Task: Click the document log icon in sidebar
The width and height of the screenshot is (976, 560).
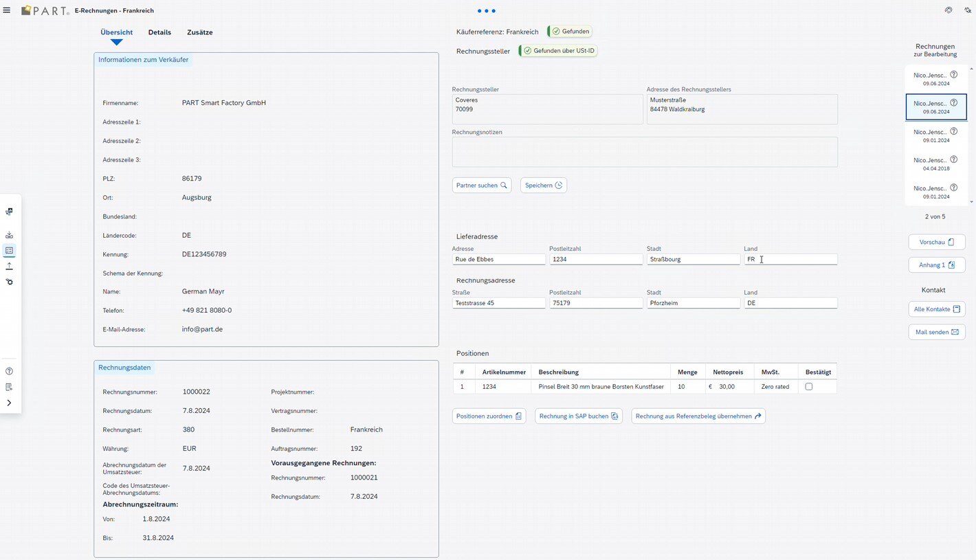Action: 10,387
